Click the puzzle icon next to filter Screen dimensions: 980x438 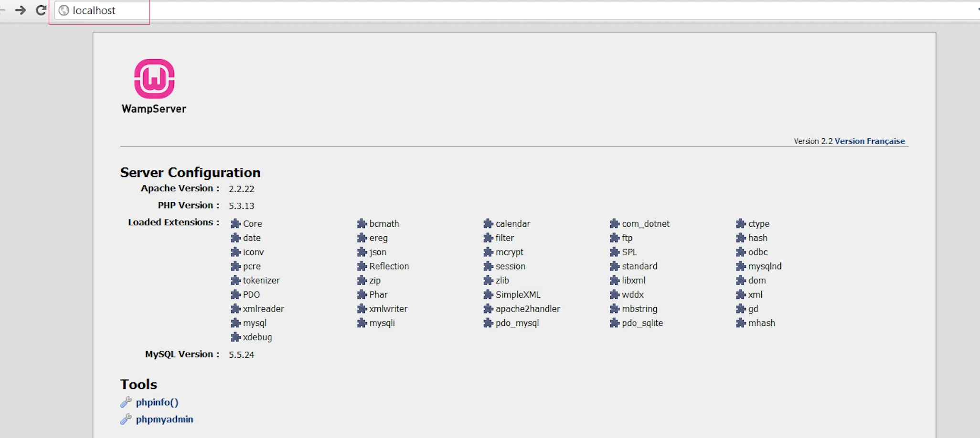488,238
